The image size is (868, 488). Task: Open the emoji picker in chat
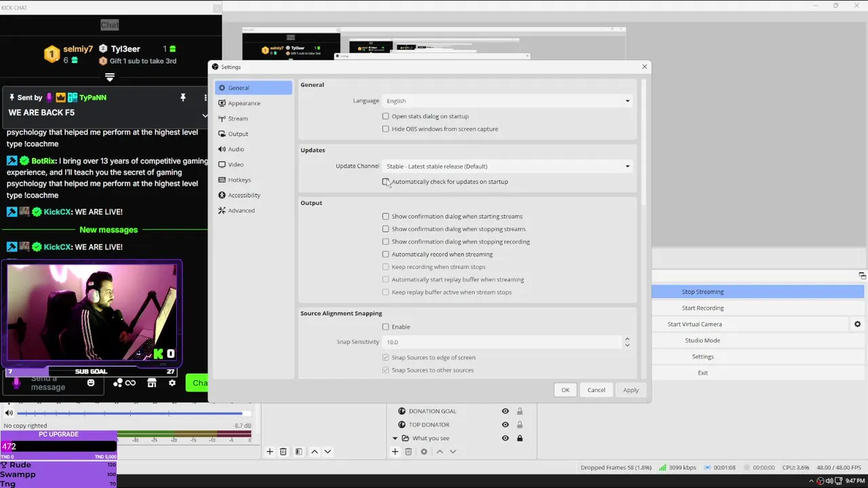tap(91, 383)
